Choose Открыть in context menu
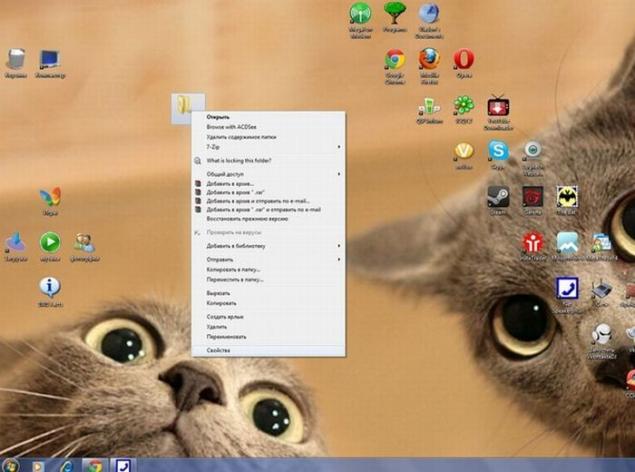635x472 pixels. [268, 117]
